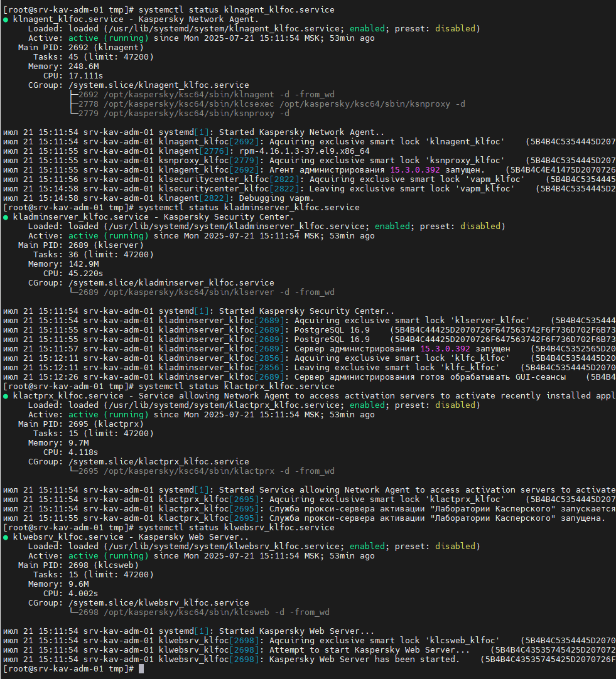This screenshot has height=679, width=616.
Task: Click the CGroup path '/system.slice/klwebsrv_klfoc.service'
Action: pos(158,603)
